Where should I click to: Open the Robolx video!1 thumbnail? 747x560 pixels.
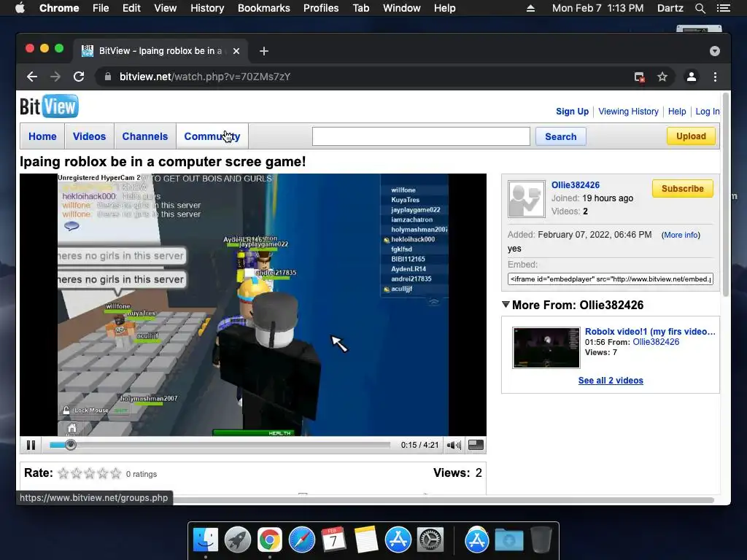pyautogui.click(x=546, y=348)
